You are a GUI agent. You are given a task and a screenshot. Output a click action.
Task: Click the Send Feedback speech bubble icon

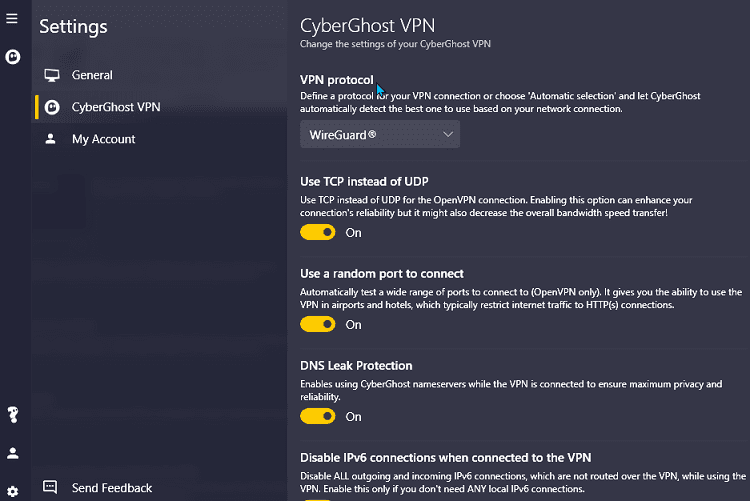(50, 488)
